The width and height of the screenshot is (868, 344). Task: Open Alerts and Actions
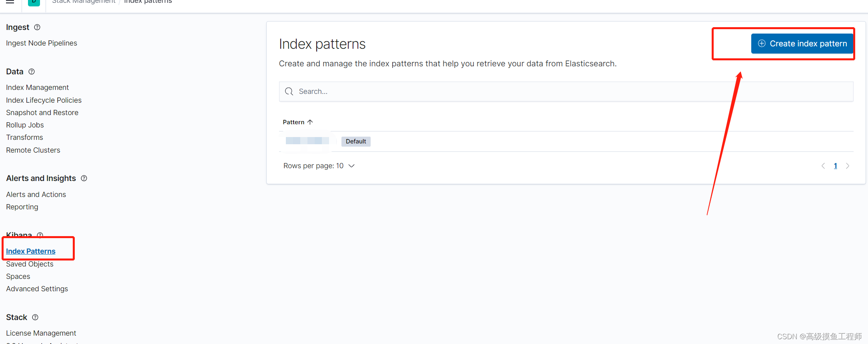36,195
